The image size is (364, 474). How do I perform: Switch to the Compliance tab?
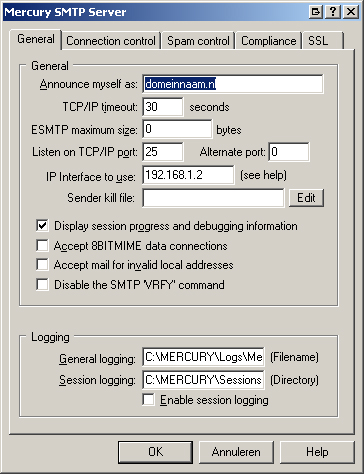269,41
